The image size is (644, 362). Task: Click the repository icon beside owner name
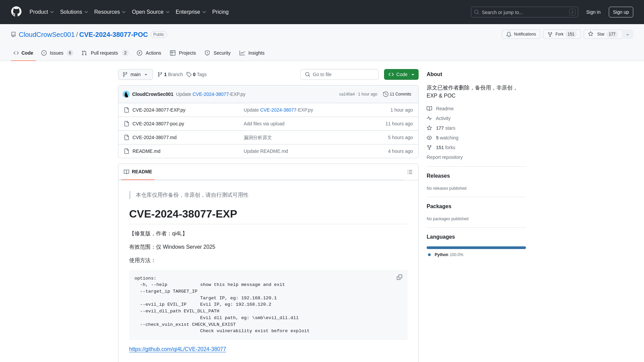[13, 35]
